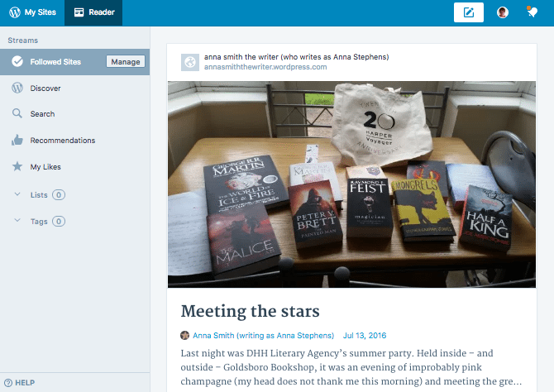
Task: Click the Help question mark icon
Action: (8, 383)
